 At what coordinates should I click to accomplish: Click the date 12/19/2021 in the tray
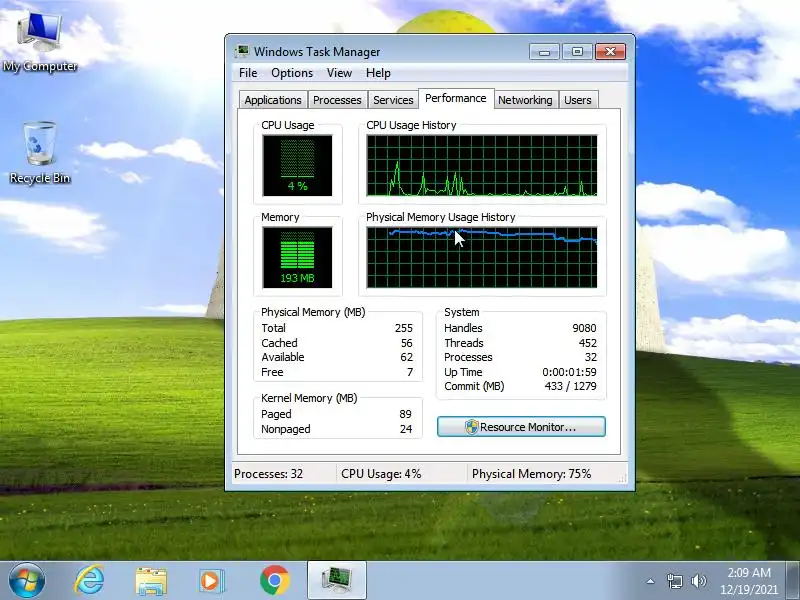pos(748,589)
